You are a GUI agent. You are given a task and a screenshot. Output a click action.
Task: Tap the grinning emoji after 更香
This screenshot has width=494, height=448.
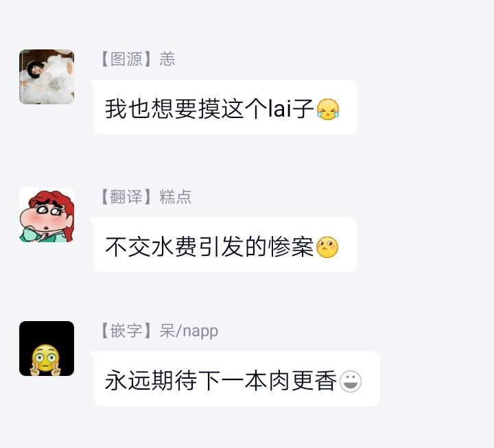(351, 381)
